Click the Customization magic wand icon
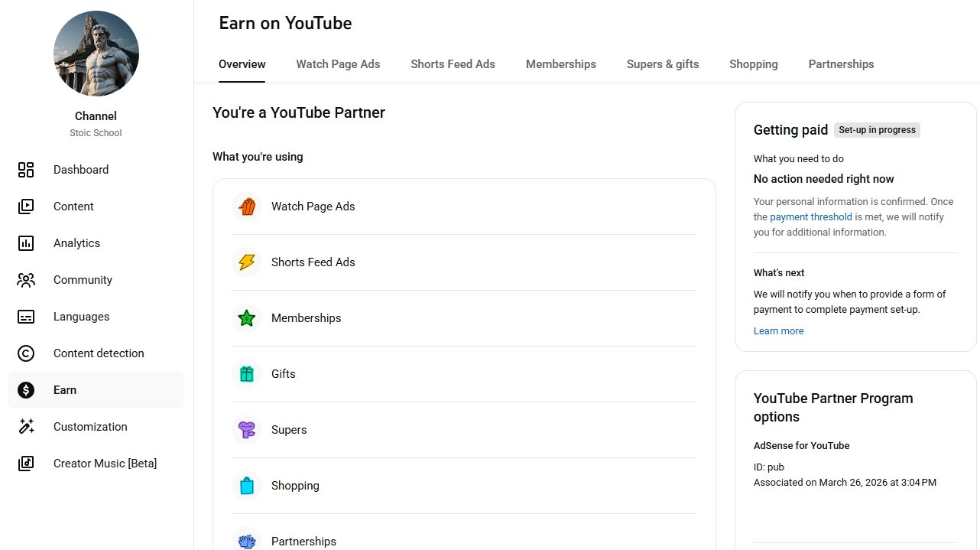Viewport: 980px width, 550px height. (x=26, y=427)
